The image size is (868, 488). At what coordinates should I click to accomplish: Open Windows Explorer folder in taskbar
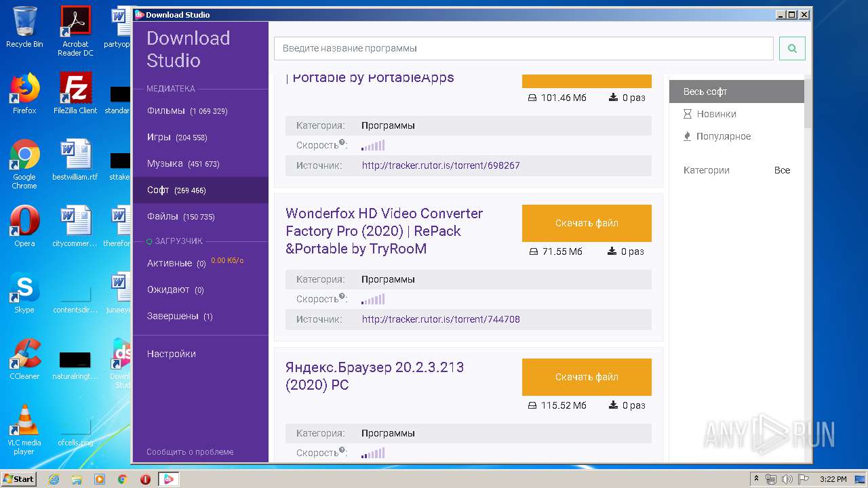pos(77,479)
